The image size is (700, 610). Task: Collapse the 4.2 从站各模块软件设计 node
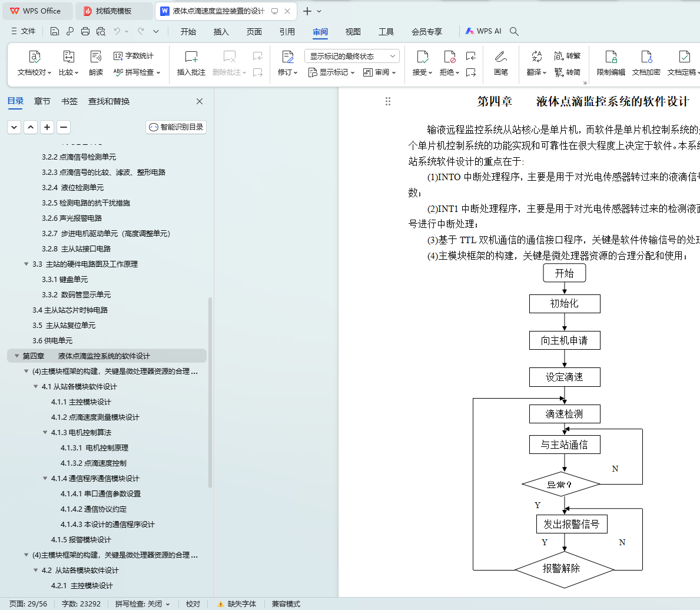35,571
